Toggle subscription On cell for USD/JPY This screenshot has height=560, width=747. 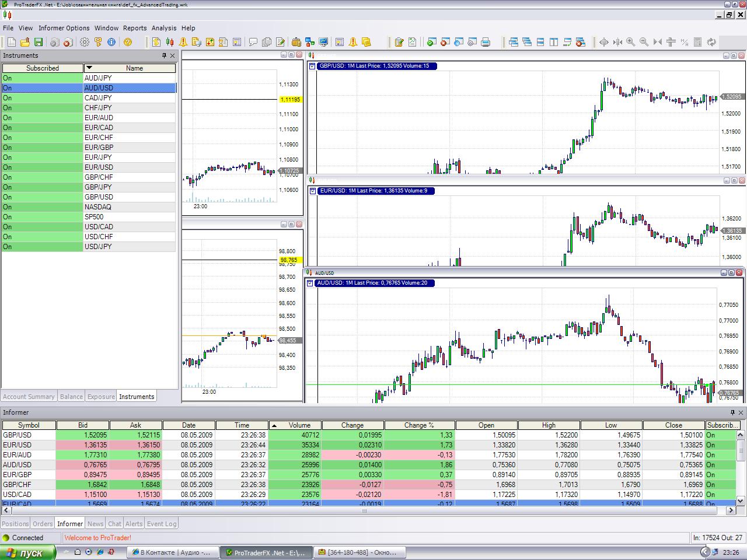tap(43, 247)
